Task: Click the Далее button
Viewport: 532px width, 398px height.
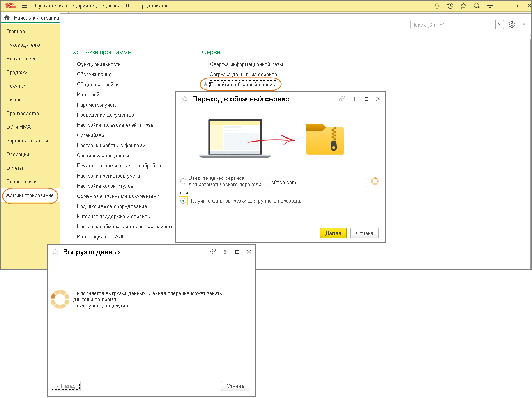Action: point(333,233)
